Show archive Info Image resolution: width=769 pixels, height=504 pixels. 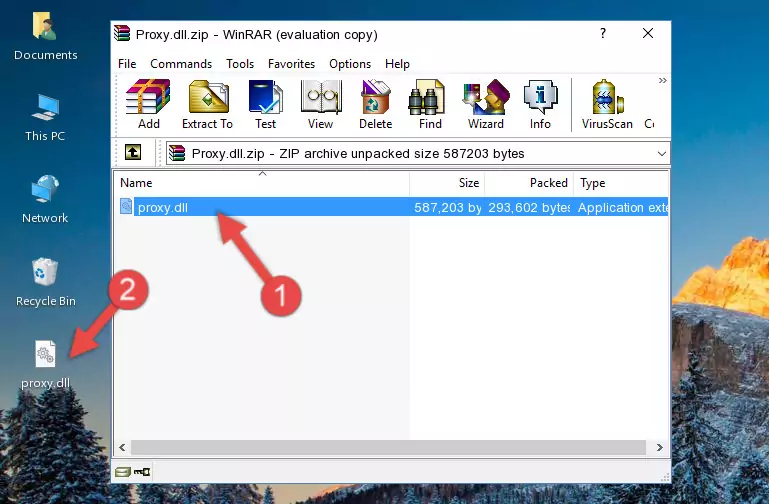pyautogui.click(x=540, y=104)
